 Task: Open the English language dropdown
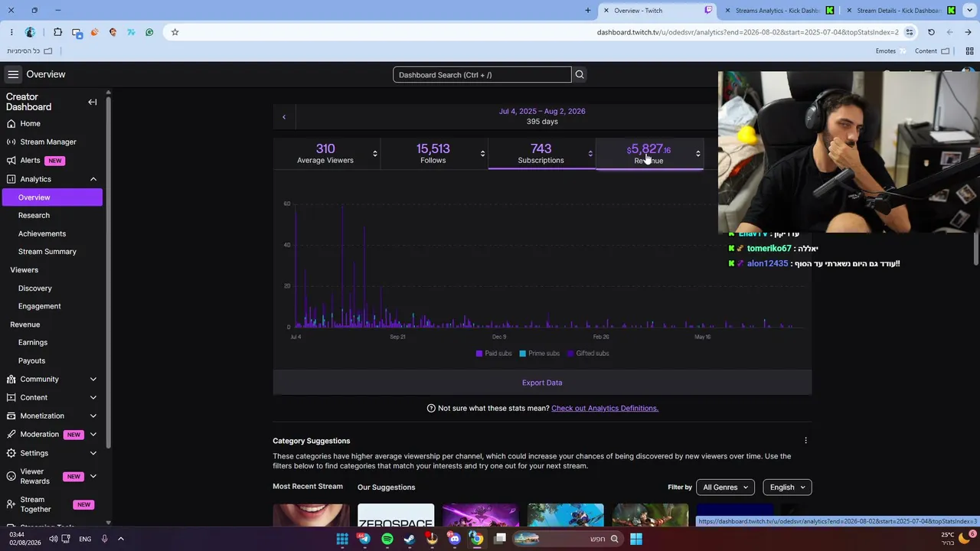click(787, 487)
